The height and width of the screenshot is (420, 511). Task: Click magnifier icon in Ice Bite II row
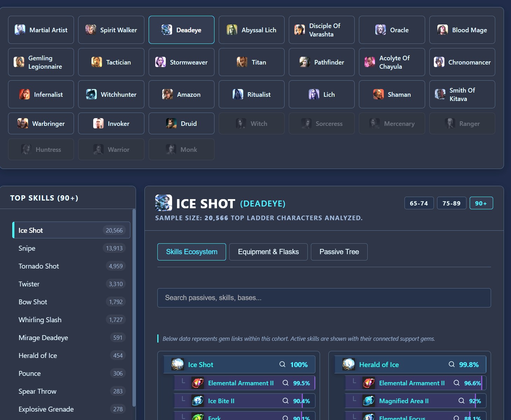(286, 401)
